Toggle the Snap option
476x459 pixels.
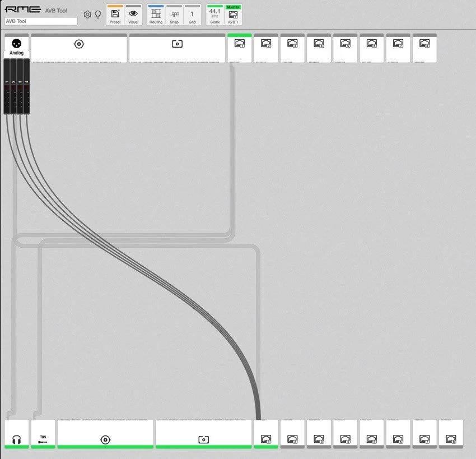(x=174, y=15)
